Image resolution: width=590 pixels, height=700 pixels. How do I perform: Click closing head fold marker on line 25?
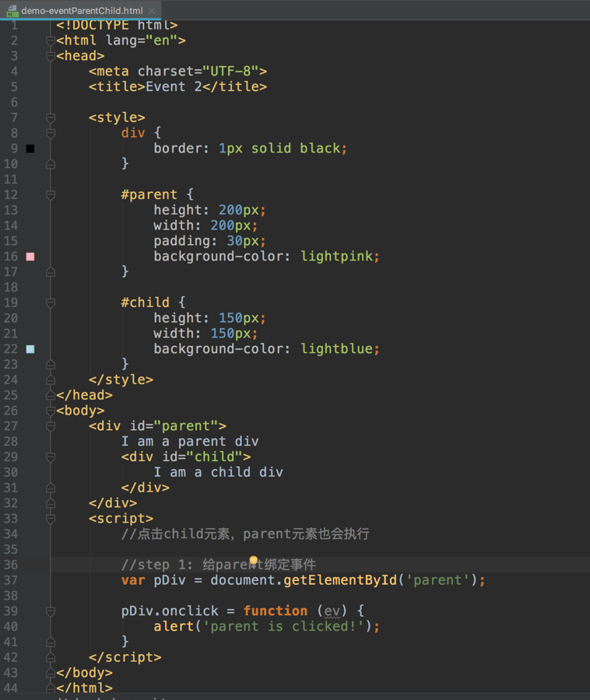(x=51, y=395)
